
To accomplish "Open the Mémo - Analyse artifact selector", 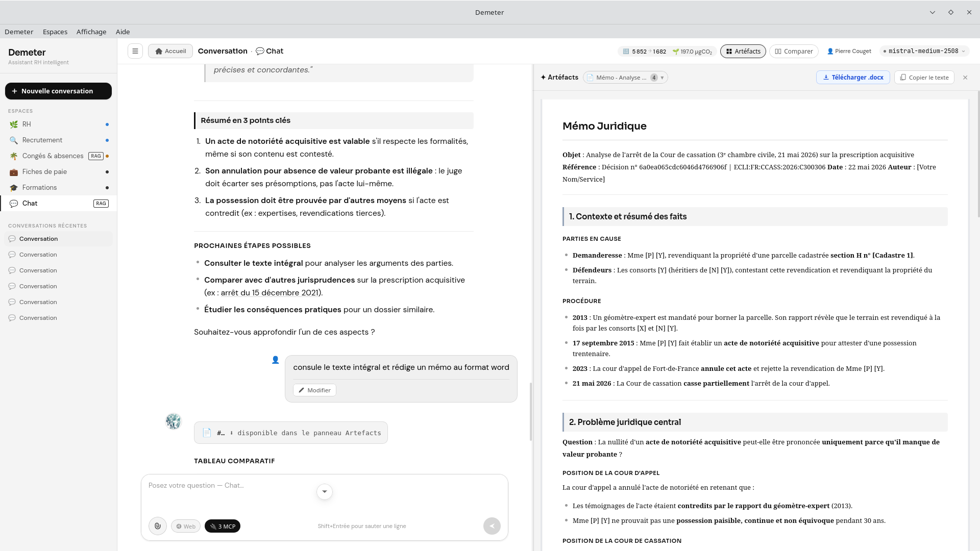I will point(625,78).
